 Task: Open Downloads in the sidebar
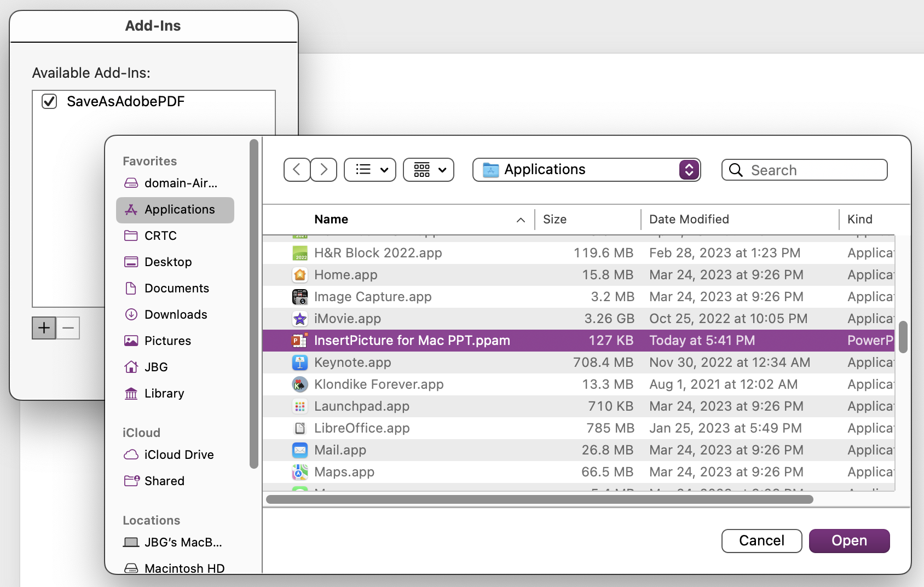click(175, 314)
